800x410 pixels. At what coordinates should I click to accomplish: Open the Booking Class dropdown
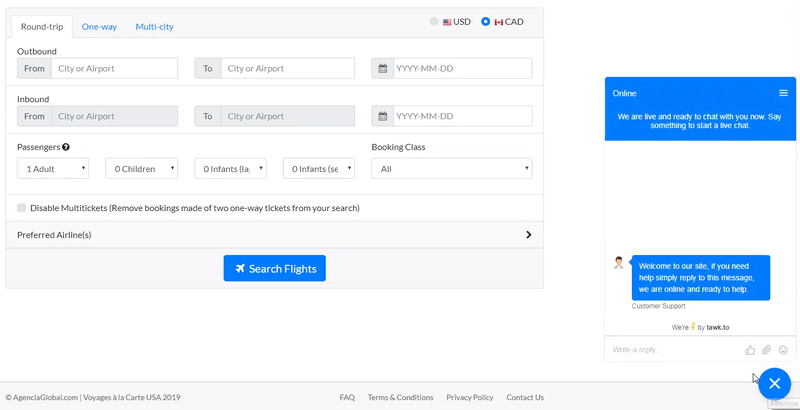pos(451,169)
